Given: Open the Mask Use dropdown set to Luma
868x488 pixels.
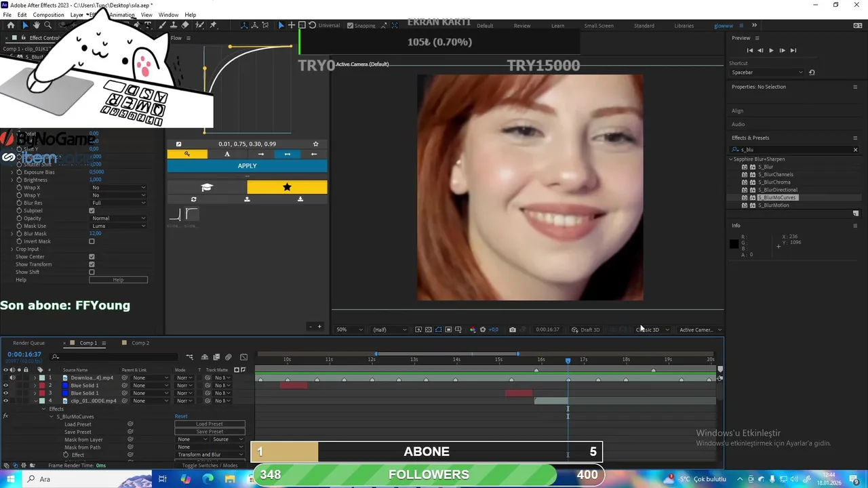Looking at the screenshot, I should tap(119, 226).
